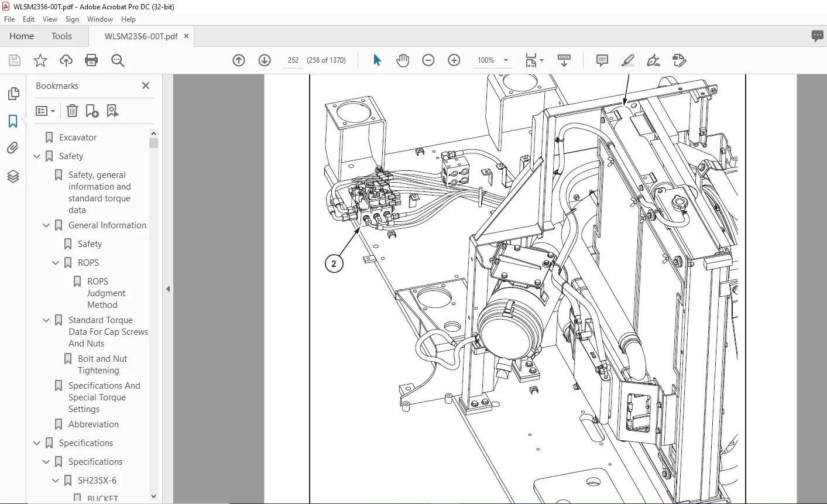Image resolution: width=827 pixels, height=504 pixels.
Task: Select the highlighter pen tool
Action: click(x=627, y=60)
